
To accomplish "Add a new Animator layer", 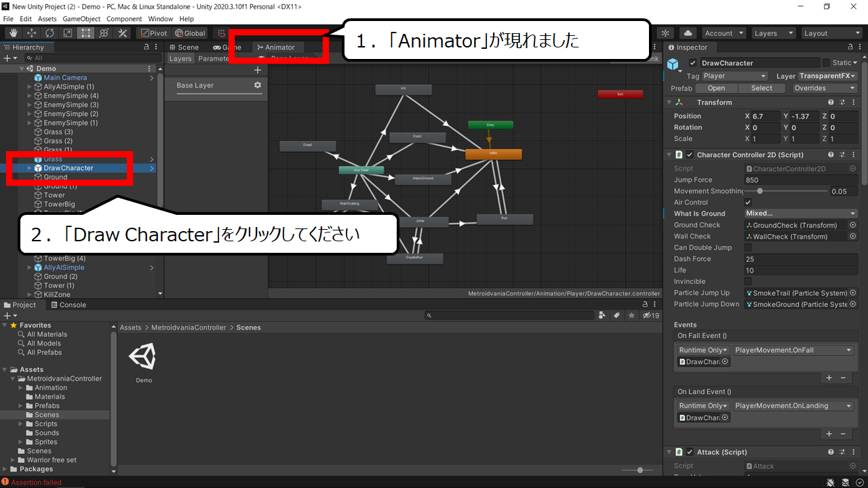I will [x=258, y=70].
